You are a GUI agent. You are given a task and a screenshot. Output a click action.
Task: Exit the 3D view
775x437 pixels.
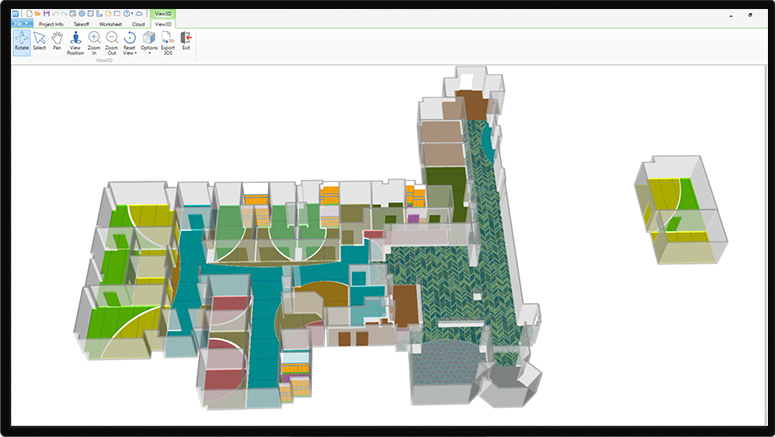[x=186, y=41]
